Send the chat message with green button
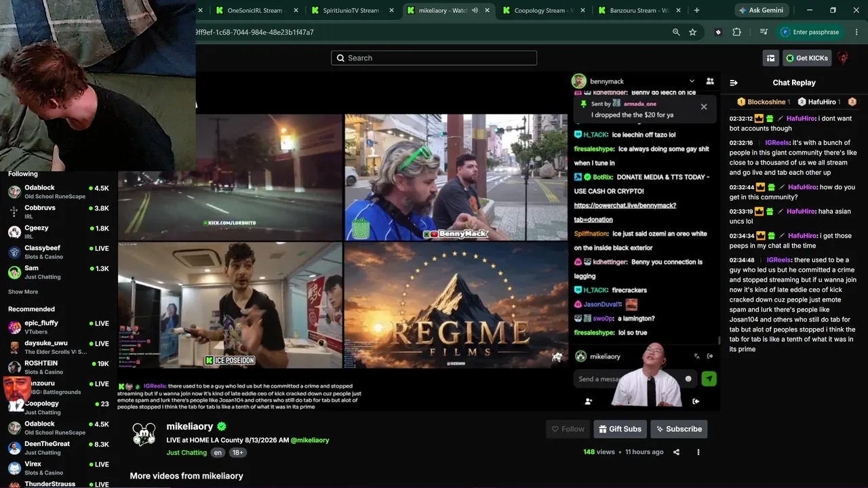Viewport: 868px width, 488px height. tap(709, 379)
